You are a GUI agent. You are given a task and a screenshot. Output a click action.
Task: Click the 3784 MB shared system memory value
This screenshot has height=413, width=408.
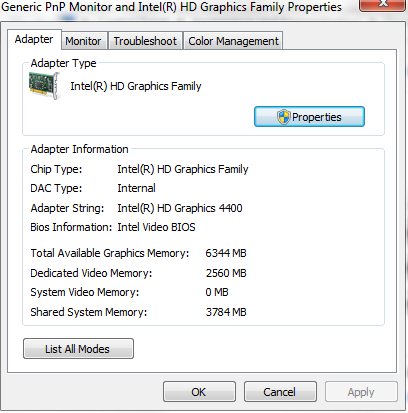[226, 312]
